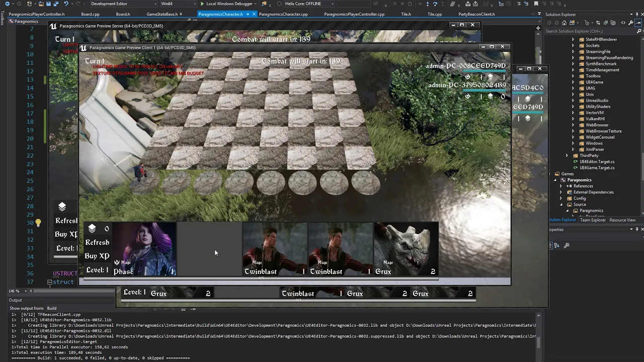Image resolution: width=644 pixels, height=362 pixels.
Task: Open the debugger target dropdown arrow
Action: 256,4
